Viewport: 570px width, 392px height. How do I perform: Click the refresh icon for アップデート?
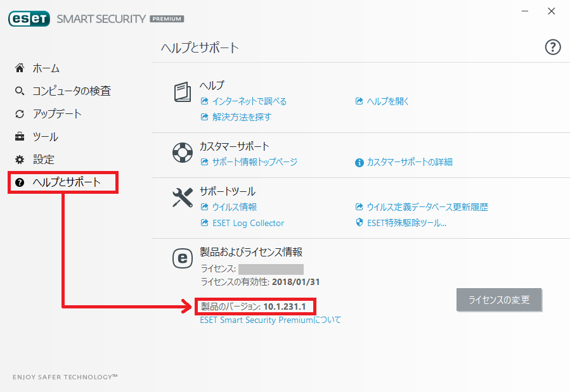(20, 114)
